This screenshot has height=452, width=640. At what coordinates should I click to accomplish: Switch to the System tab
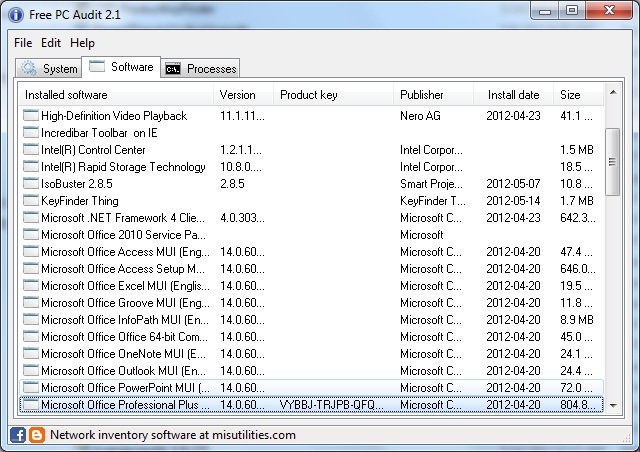(x=49, y=68)
